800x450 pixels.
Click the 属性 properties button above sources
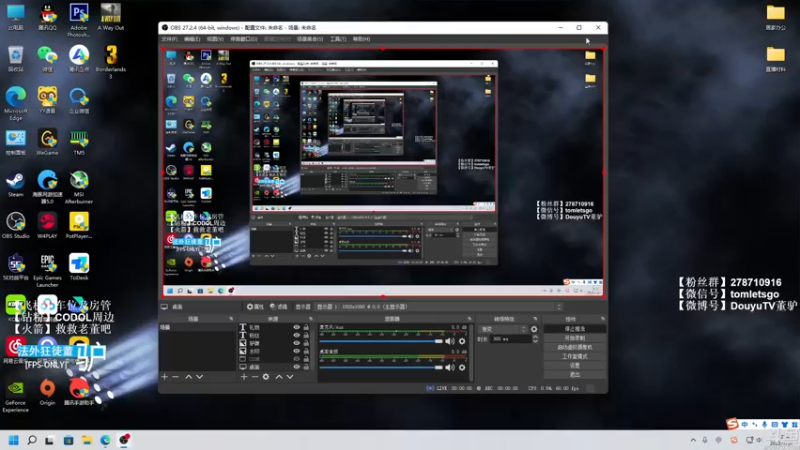[255, 307]
